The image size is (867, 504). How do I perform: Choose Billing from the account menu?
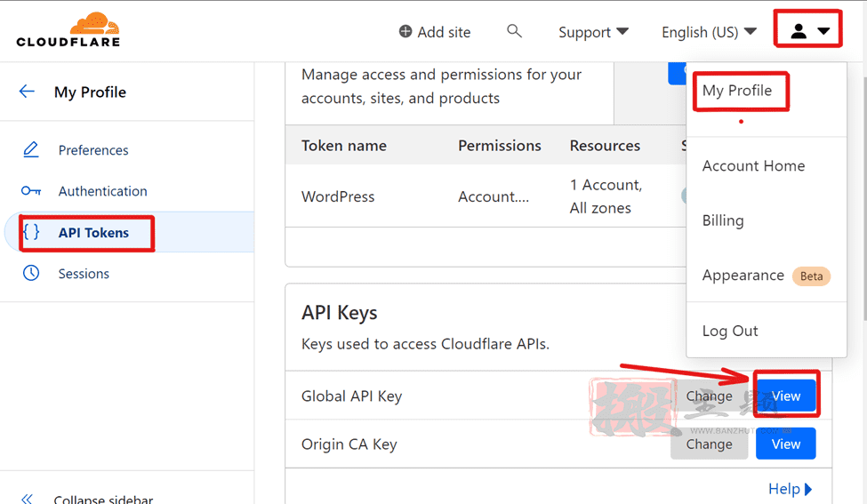(x=723, y=220)
